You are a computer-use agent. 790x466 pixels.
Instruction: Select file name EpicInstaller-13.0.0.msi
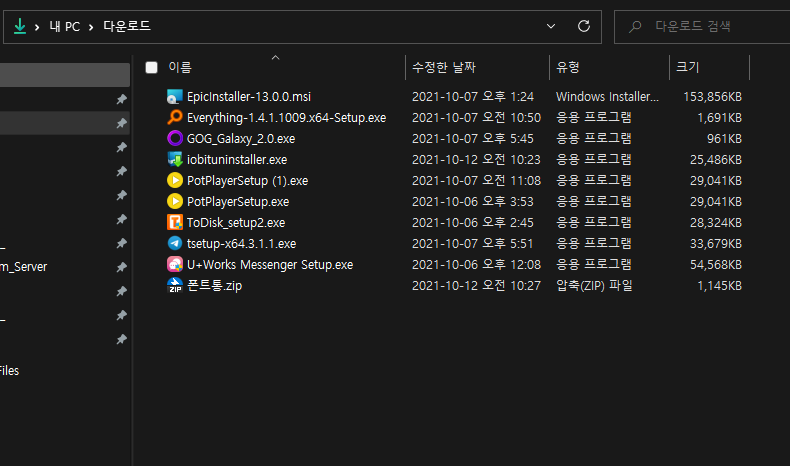click(x=249, y=97)
